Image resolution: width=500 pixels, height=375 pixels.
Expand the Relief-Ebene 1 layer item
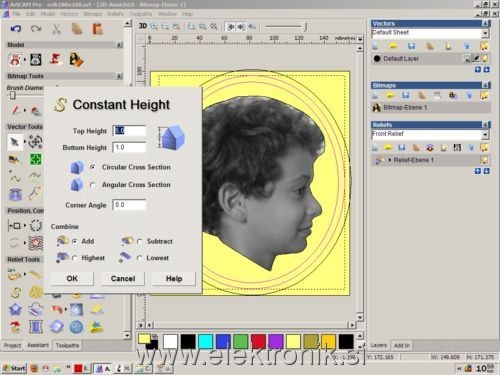[x=390, y=160]
